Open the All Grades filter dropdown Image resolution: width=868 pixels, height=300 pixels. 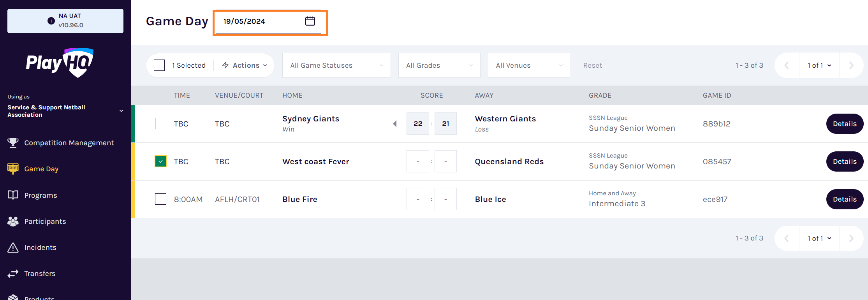[439, 65]
